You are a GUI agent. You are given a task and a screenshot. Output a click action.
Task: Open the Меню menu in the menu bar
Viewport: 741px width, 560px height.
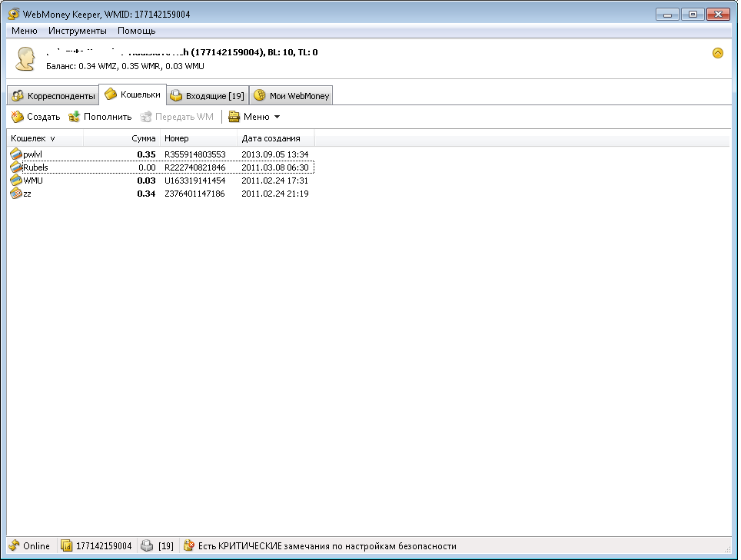pos(24,31)
